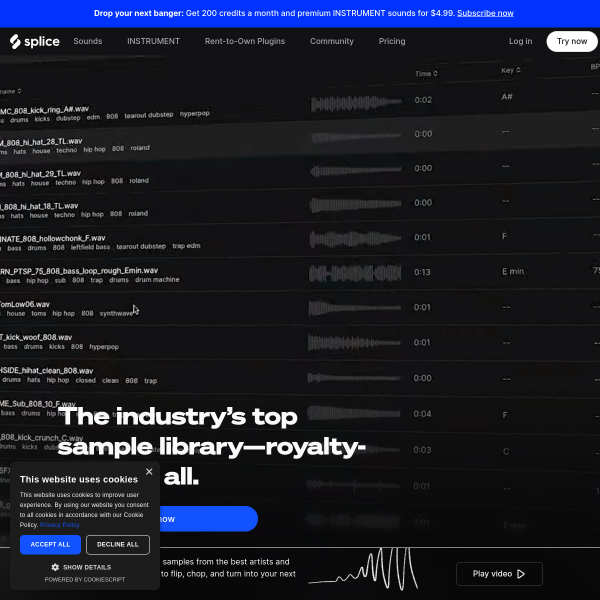The height and width of the screenshot is (600, 600).
Task: Click the 0:04 duration value
Action: tap(422, 414)
